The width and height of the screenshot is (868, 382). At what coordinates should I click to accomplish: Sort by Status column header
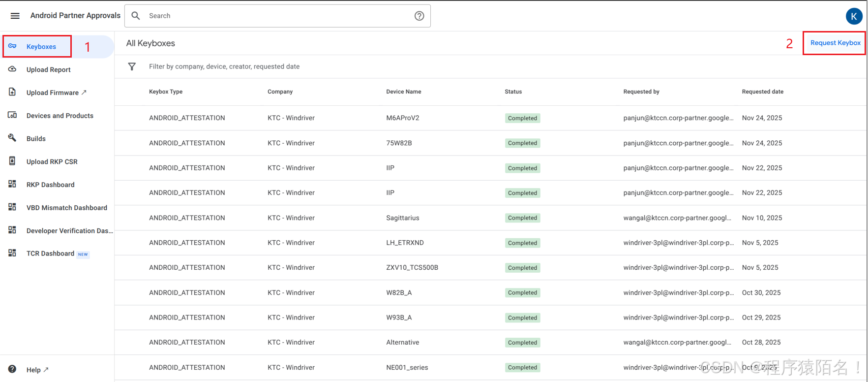point(513,92)
